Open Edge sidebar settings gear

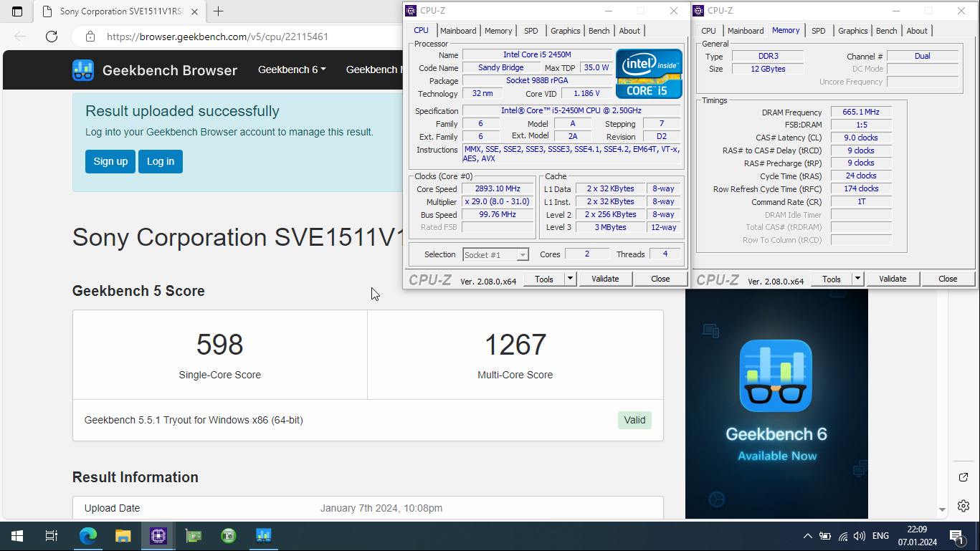tap(964, 506)
